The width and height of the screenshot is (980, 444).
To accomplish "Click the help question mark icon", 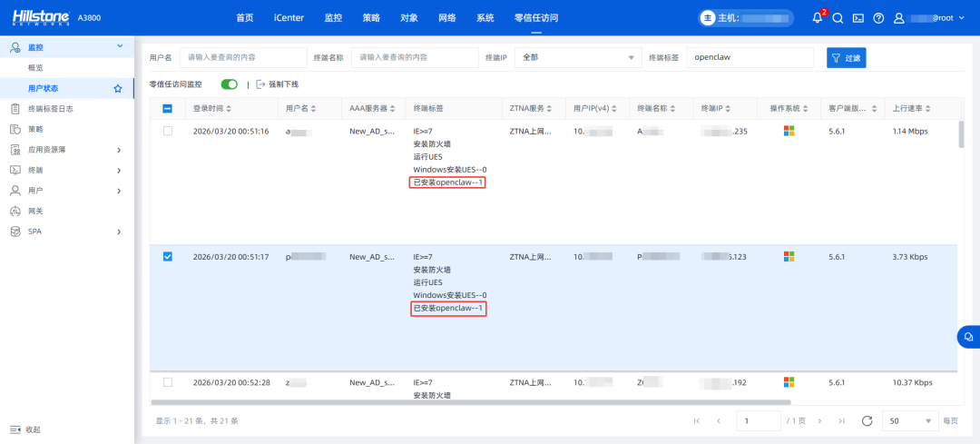I will pyautogui.click(x=878, y=18).
